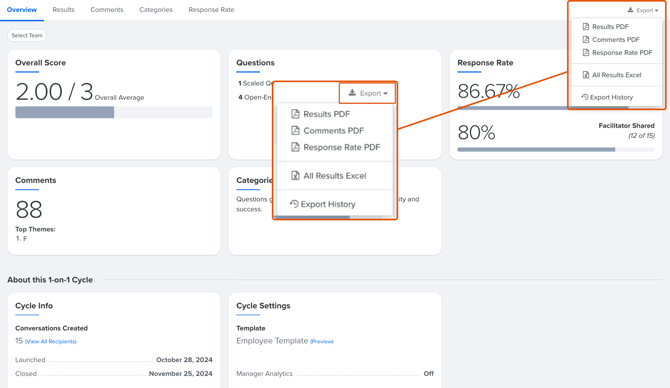Viewport: 670px width, 388px height.
Task: Click the Excel icon beside enlarged All Results Excel
Action: pyautogui.click(x=295, y=176)
